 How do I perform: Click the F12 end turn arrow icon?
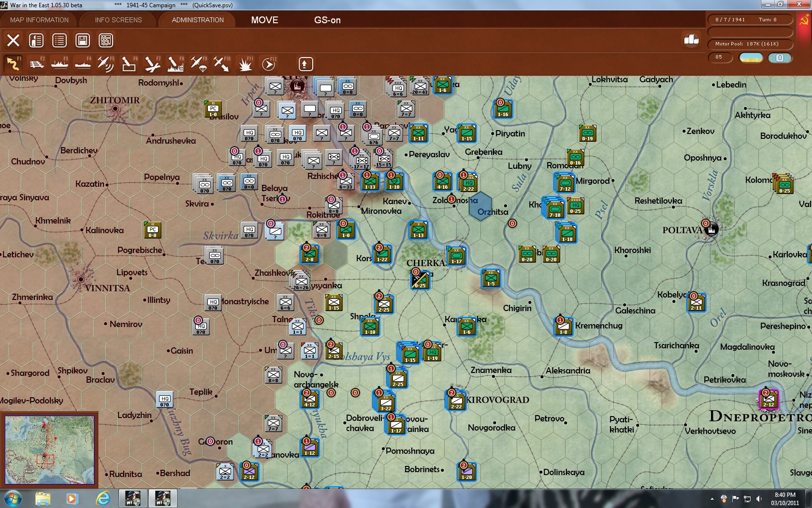(268, 63)
